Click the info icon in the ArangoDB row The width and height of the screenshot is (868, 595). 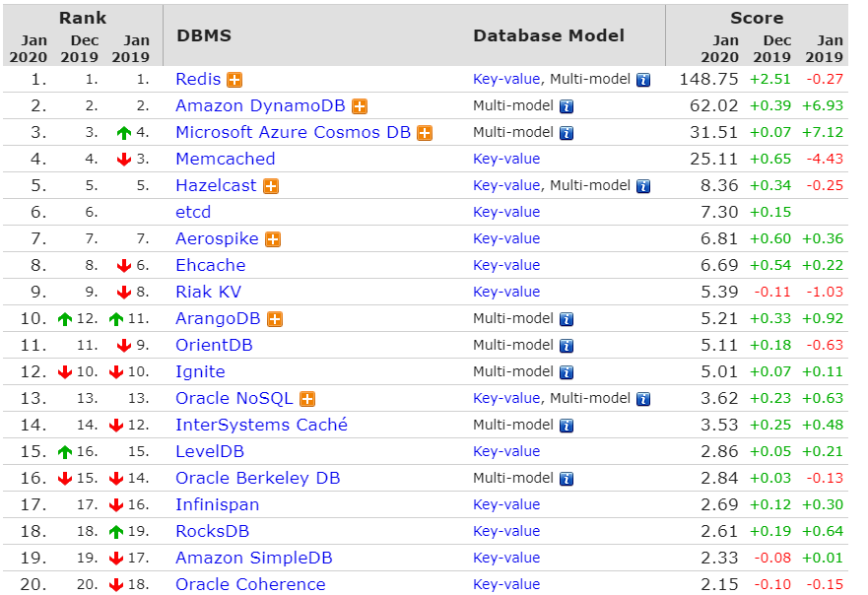[x=567, y=319]
